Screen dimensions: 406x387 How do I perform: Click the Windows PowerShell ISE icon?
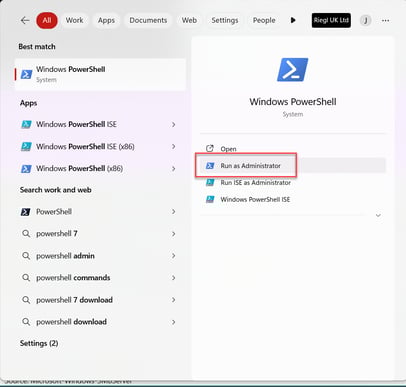point(26,124)
